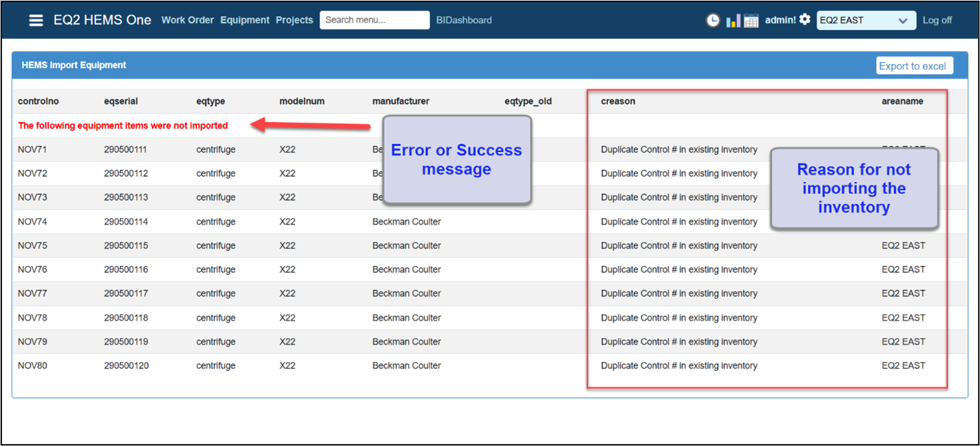Click the Log off link
The image size is (980, 446).
(937, 20)
